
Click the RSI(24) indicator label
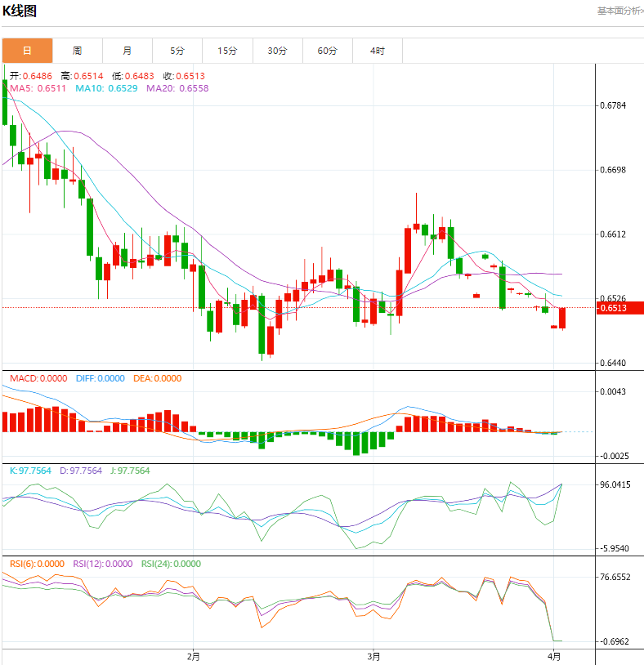coord(170,564)
